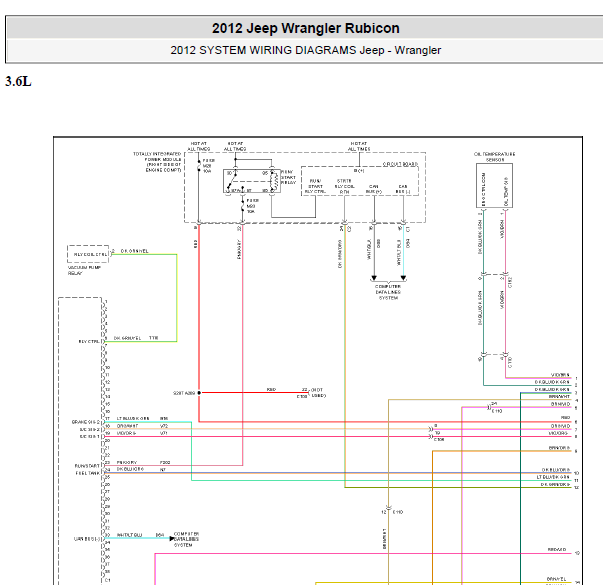Select 'RED' label at right edge pin 6
603x585 pixels.
(x=565, y=418)
